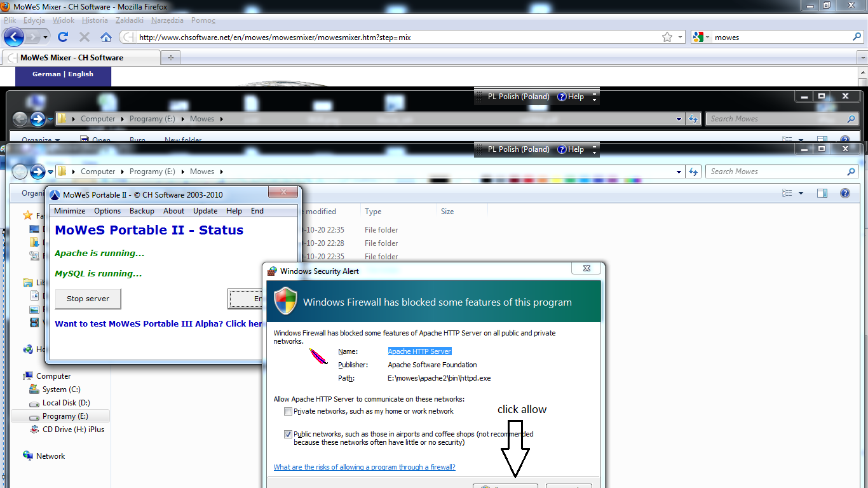Image resolution: width=868 pixels, height=488 pixels.
Task: Open Backup menu in MoWeS Portable
Action: [x=142, y=211]
